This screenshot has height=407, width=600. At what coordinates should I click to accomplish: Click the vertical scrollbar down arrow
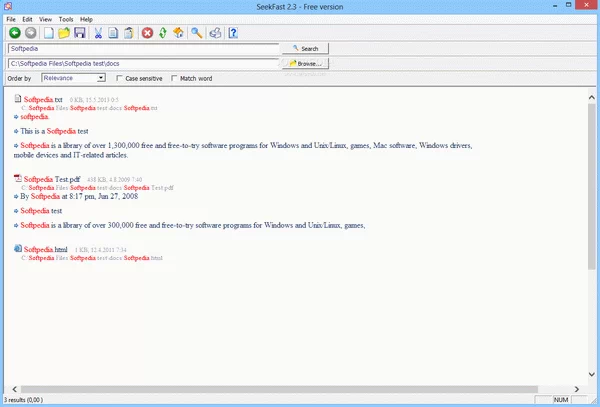592,374
